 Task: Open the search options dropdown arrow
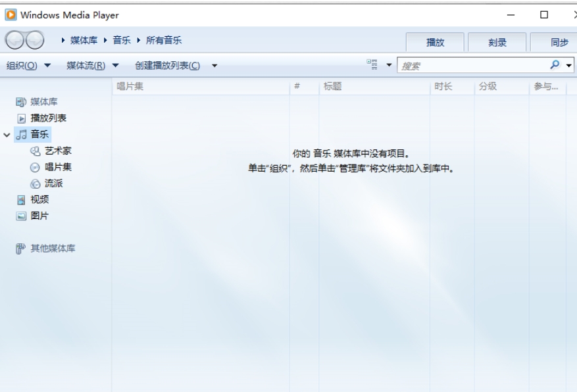569,66
